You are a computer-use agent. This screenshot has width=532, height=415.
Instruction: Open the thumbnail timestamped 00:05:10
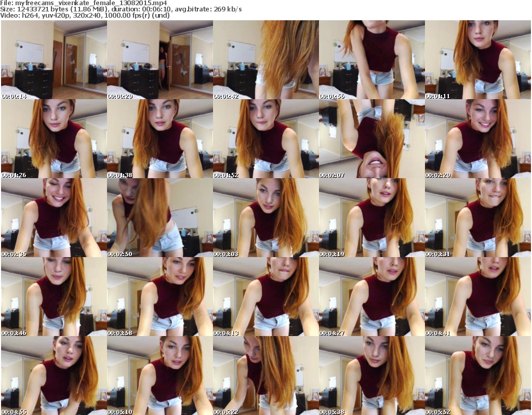click(x=160, y=376)
